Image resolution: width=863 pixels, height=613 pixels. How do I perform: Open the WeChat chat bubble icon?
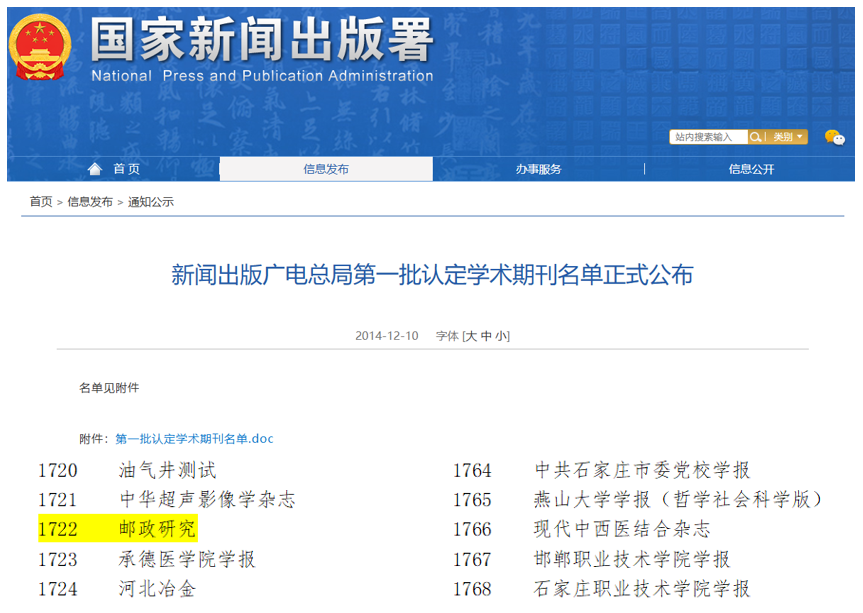834,137
